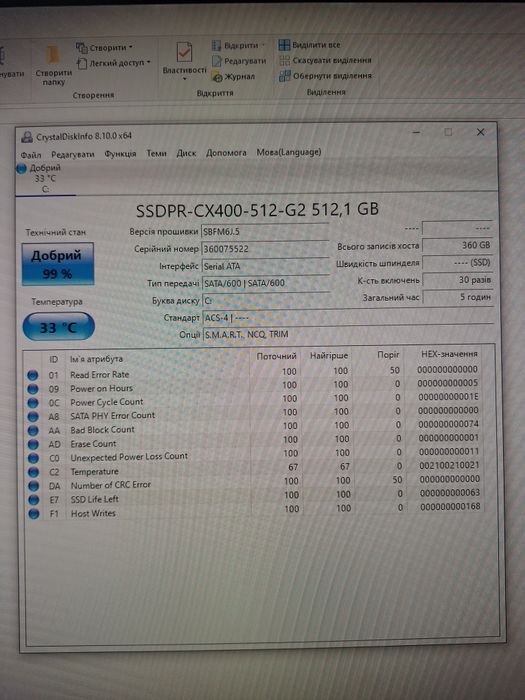Open the Диск menu

click(x=186, y=153)
